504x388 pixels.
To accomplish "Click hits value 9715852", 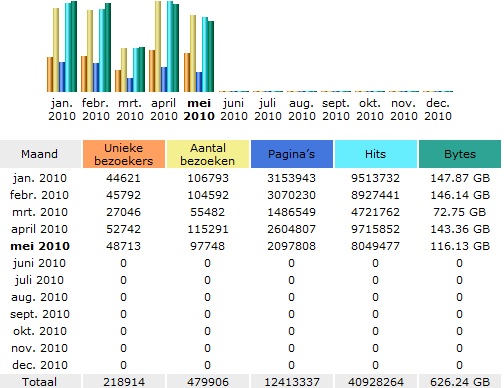I will click(x=376, y=229).
